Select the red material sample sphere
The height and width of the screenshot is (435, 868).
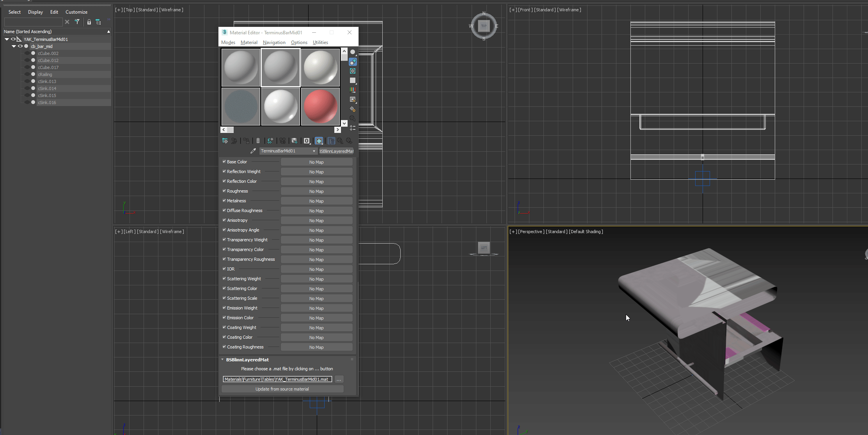[320, 106]
